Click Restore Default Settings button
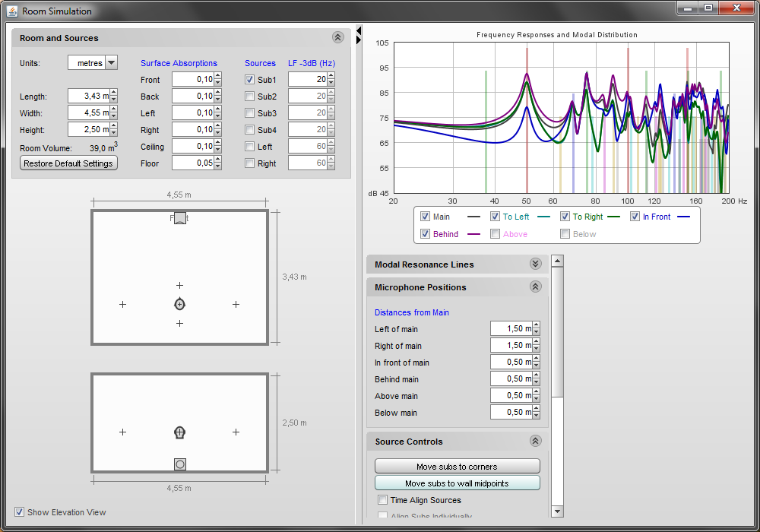 point(68,163)
